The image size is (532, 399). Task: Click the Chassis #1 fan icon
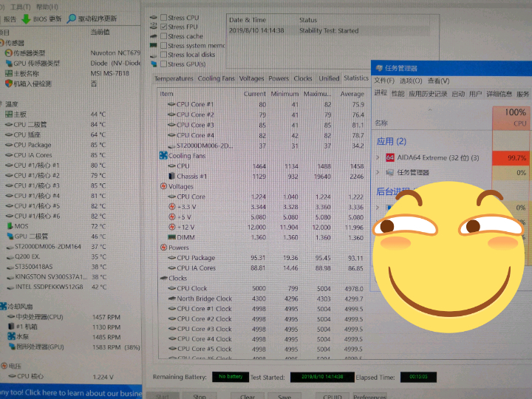point(171,176)
